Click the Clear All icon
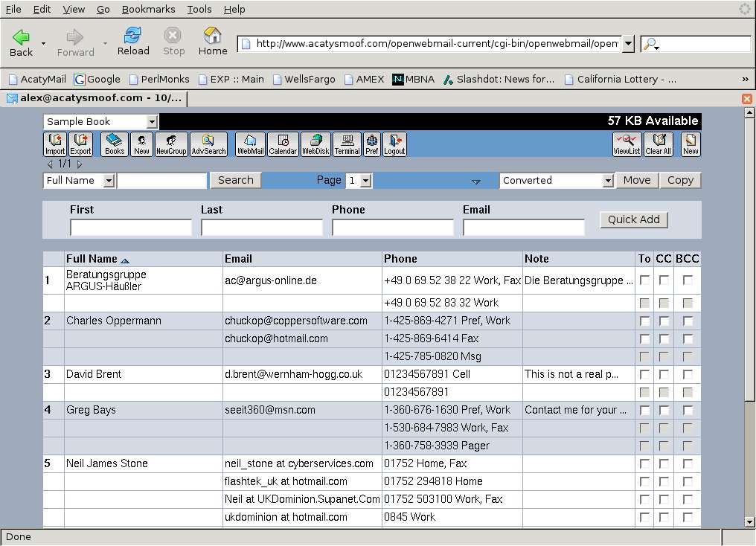The width and height of the screenshot is (756, 546). (x=658, y=144)
